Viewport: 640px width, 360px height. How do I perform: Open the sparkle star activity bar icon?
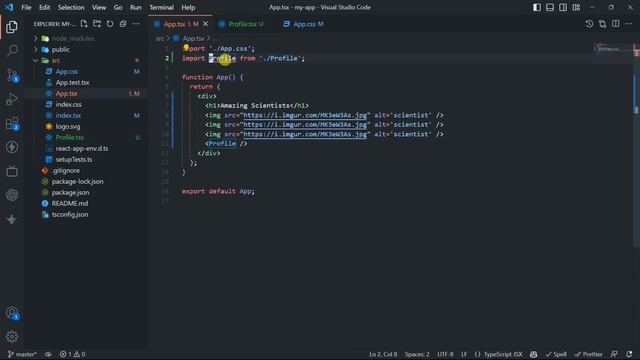click(x=12, y=219)
